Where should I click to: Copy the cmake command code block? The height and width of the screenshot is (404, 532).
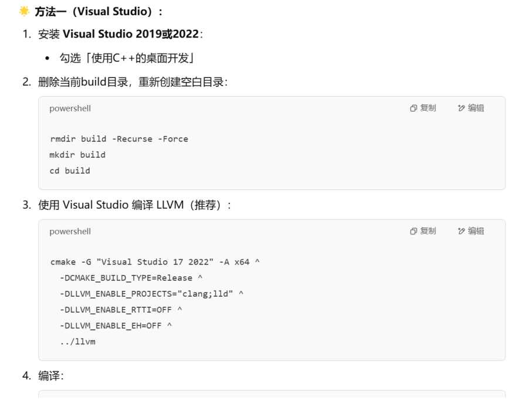423,231
